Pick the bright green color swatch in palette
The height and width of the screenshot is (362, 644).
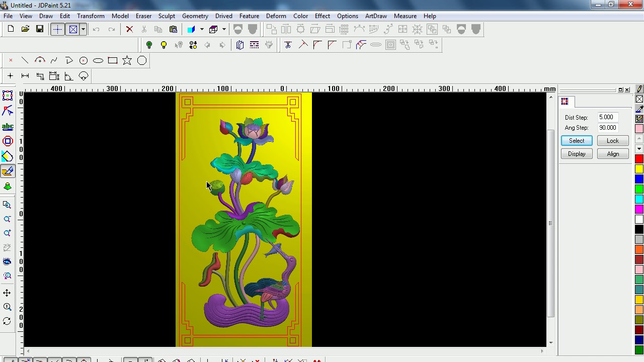coord(639,189)
